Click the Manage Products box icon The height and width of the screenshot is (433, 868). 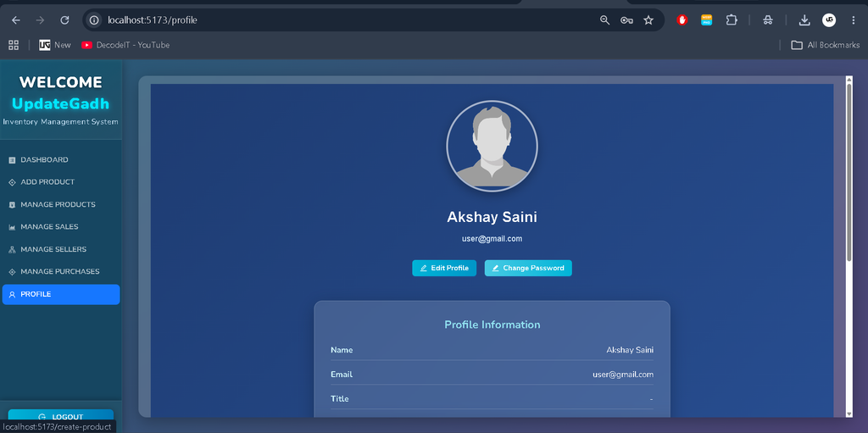(12, 205)
